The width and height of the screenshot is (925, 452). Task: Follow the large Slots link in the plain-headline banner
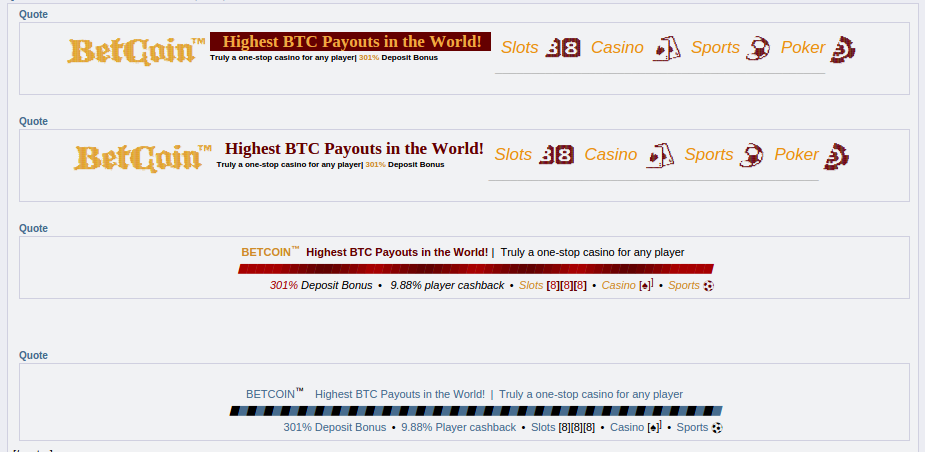click(x=513, y=154)
